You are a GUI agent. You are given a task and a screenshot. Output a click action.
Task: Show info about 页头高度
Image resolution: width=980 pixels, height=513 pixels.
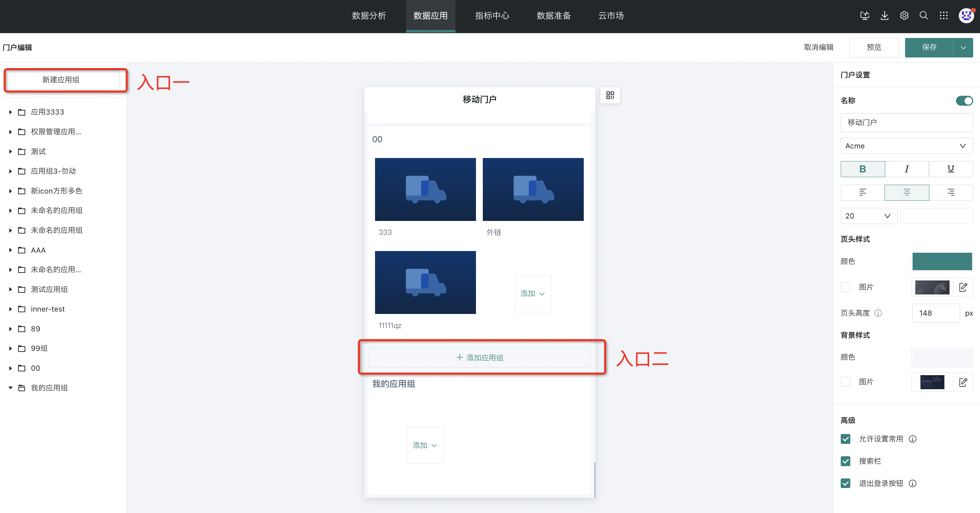pyautogui.click(x=878, y=313)
